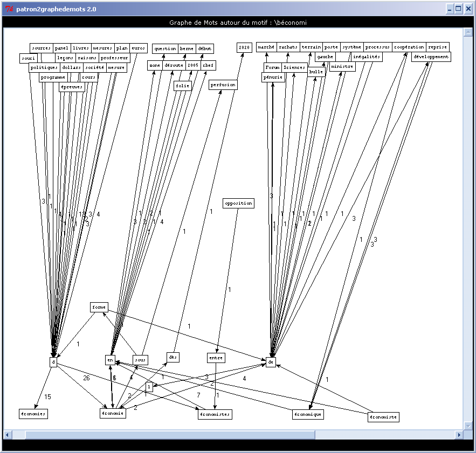Click the horizontal scrollbar thumb
Viewport: 476px width, 453px height.
click(x=170, y=435)
